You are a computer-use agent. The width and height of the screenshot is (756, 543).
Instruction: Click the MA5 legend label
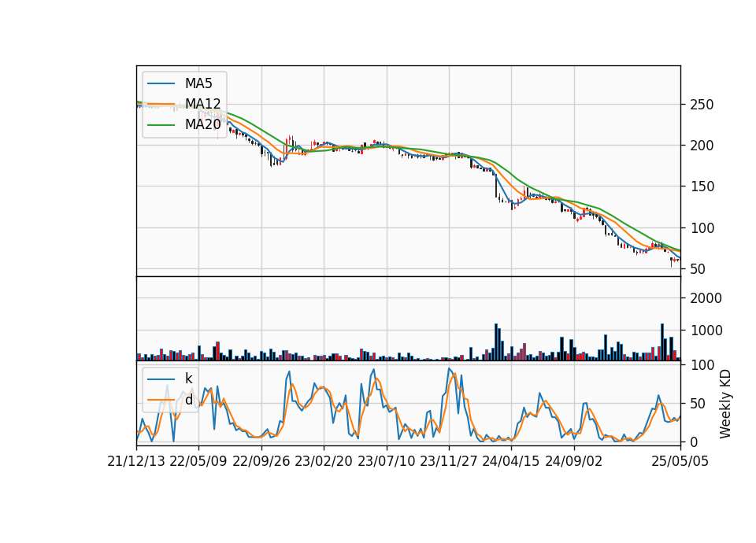(198, 83)
